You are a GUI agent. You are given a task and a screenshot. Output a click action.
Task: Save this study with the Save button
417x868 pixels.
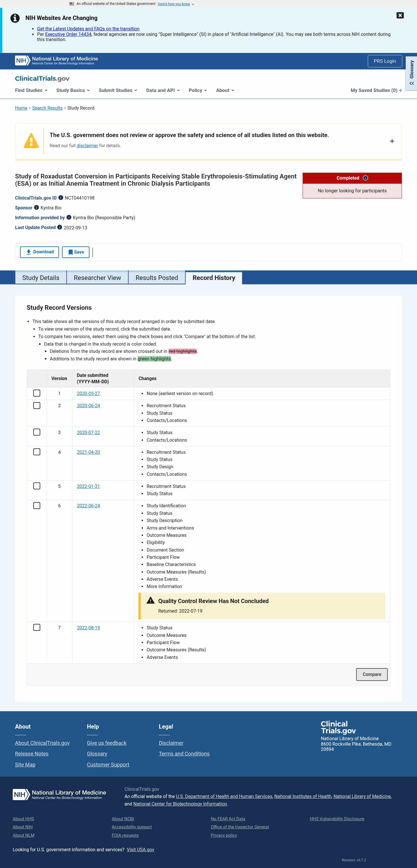point(76,252)
